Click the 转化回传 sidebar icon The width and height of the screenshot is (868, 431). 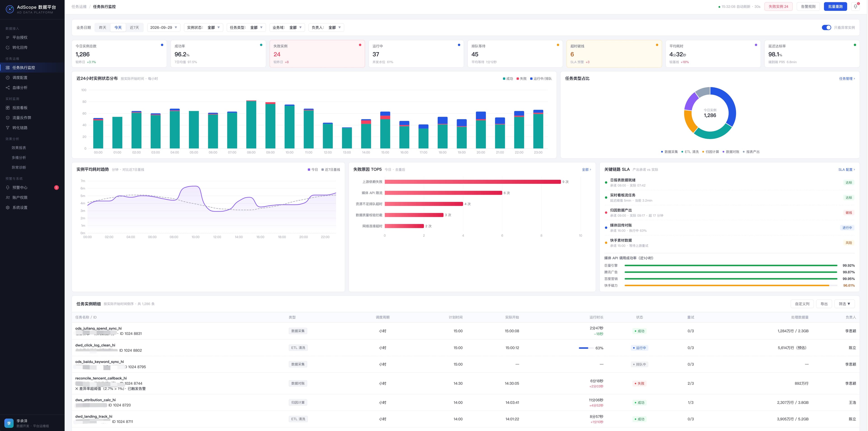click(x=8, y=47)
